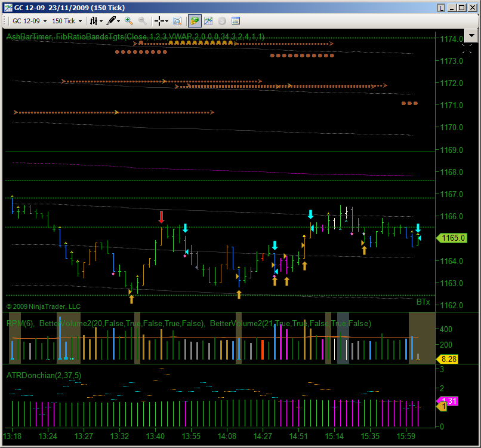481x448 pixels.
Task: Click the 13:32 time axis label
Action: coord(119,436)
